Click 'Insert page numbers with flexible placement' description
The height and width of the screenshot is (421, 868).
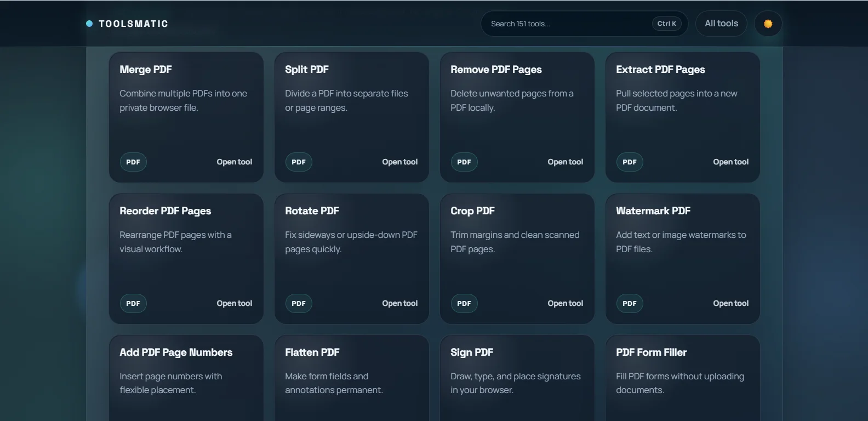pyautogui.click(x=170, y=383)
